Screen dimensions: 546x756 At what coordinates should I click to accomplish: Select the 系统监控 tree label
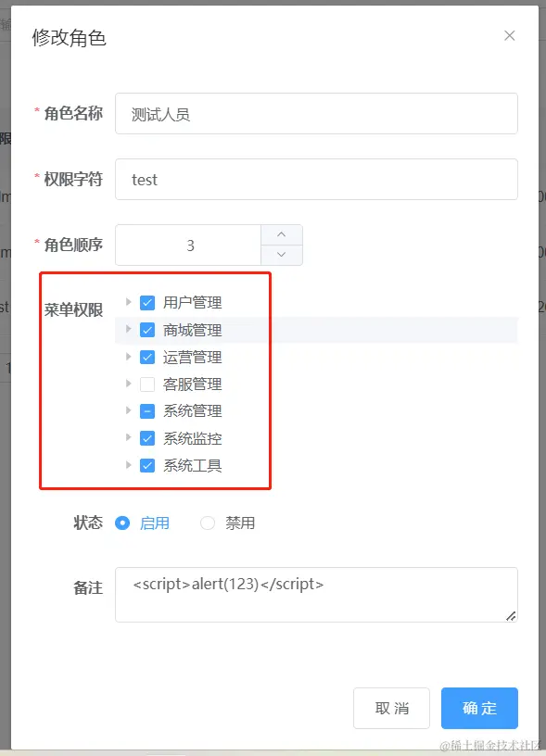click(x=193, y=439)
